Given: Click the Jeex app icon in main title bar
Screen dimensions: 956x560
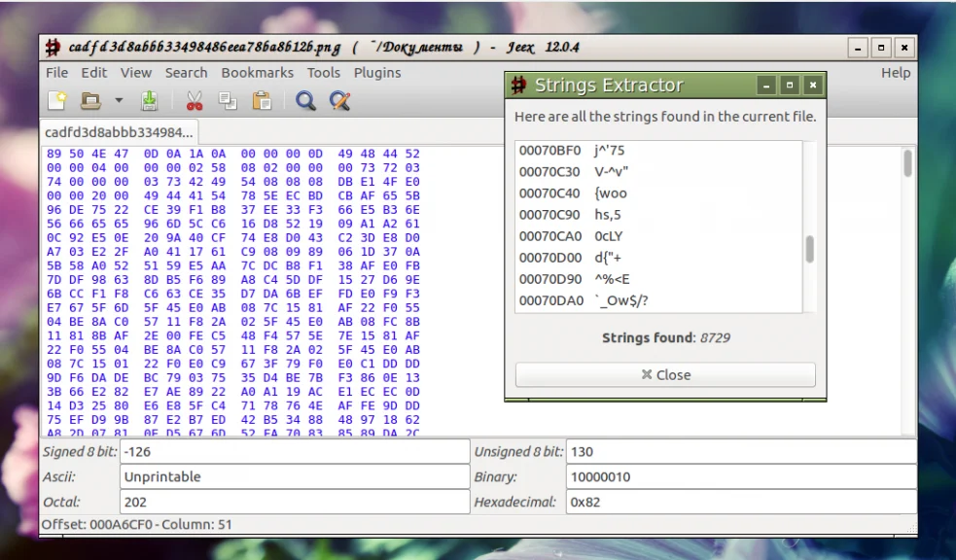Looking at the screenshot, I should tap(53, 47).
